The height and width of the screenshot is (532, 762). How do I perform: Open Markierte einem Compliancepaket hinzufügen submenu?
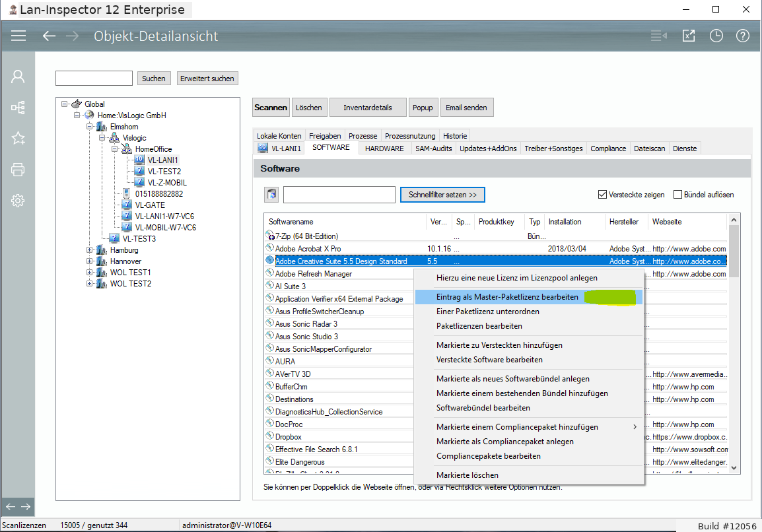(x=529, y=427)
